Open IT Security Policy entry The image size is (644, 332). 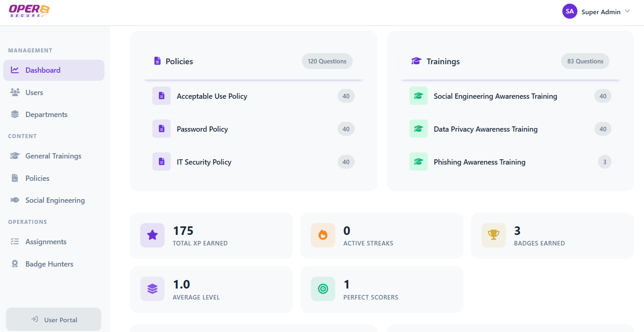(204, 162)
